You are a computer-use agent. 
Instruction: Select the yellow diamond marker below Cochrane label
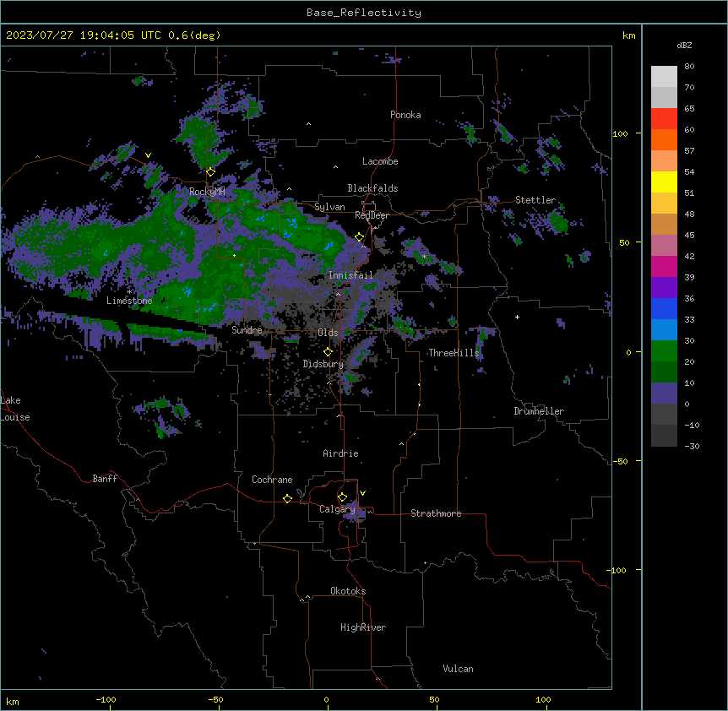[287, 498]
